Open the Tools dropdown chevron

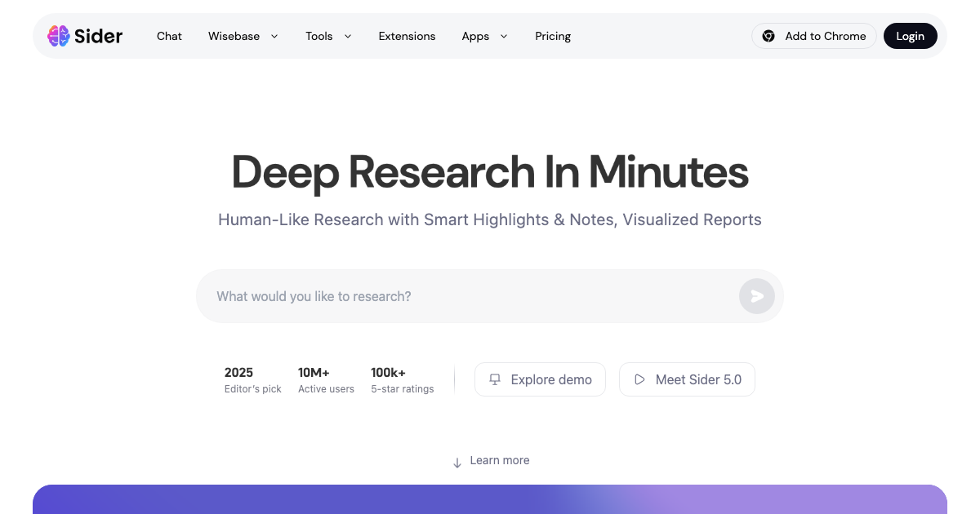point(348,36)
